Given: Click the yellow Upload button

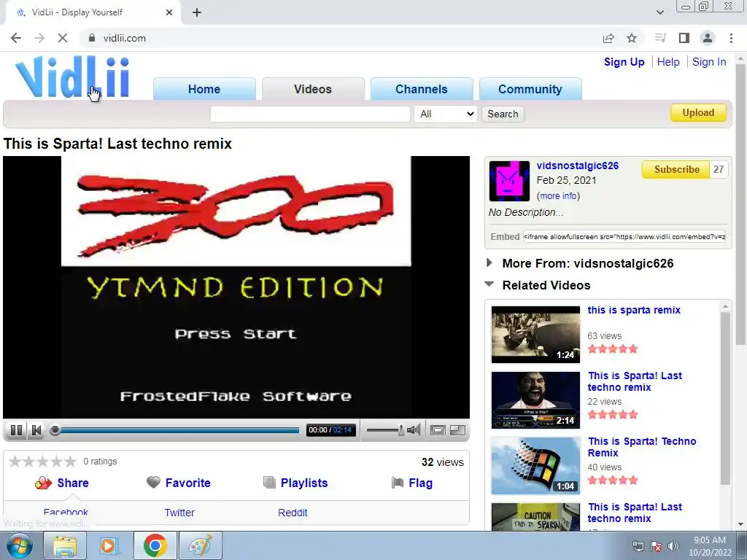Looking at the screenshot, I should click(698, 113).
